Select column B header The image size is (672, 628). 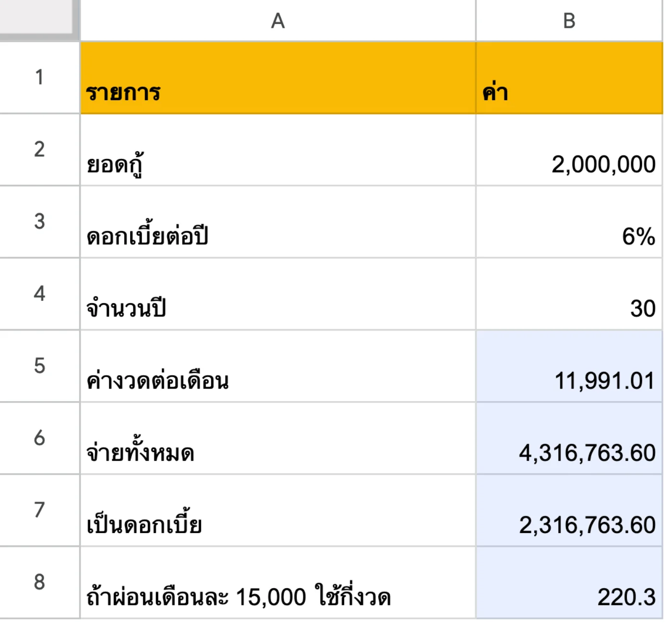(569, 21)
